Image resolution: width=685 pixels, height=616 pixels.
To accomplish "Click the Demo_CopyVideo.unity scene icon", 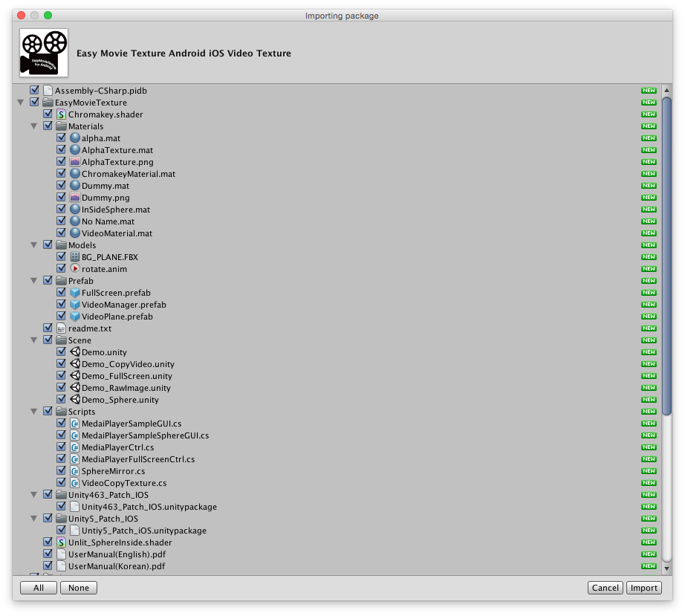I will [x=75, y=364].
